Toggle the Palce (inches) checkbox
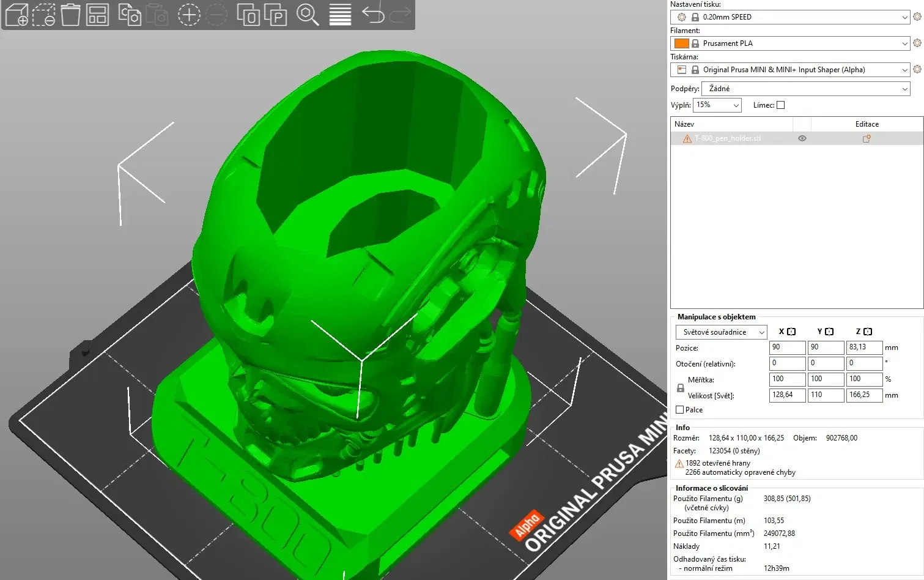Image resolution: width=924 pixels, height=580 pixels. click(679, 410)
